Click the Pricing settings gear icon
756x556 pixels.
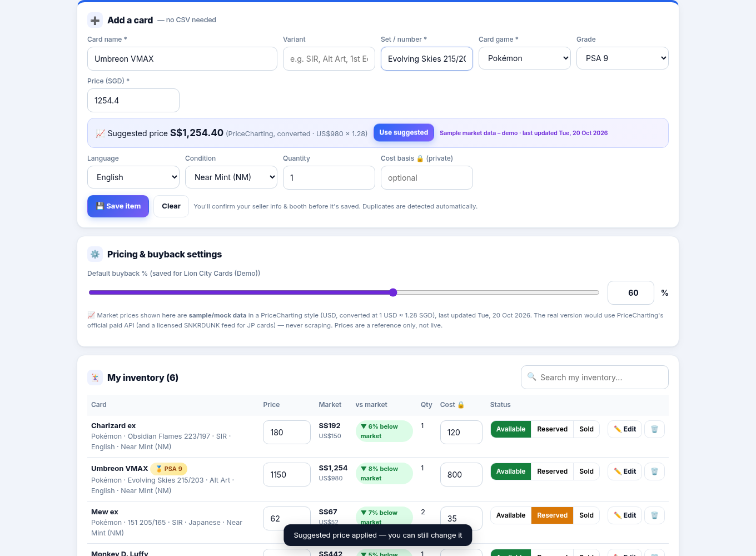coord(95,255)
